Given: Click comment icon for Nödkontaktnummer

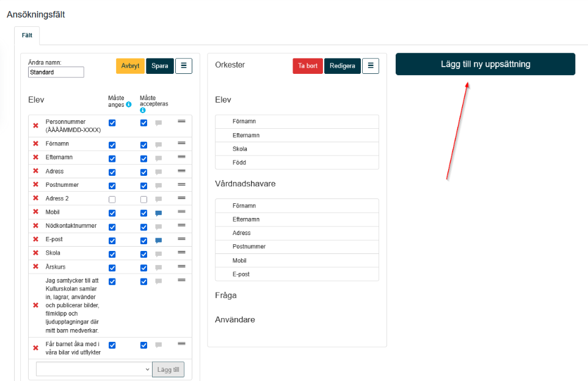Looking at the screenshot, I should coord(159,227).
